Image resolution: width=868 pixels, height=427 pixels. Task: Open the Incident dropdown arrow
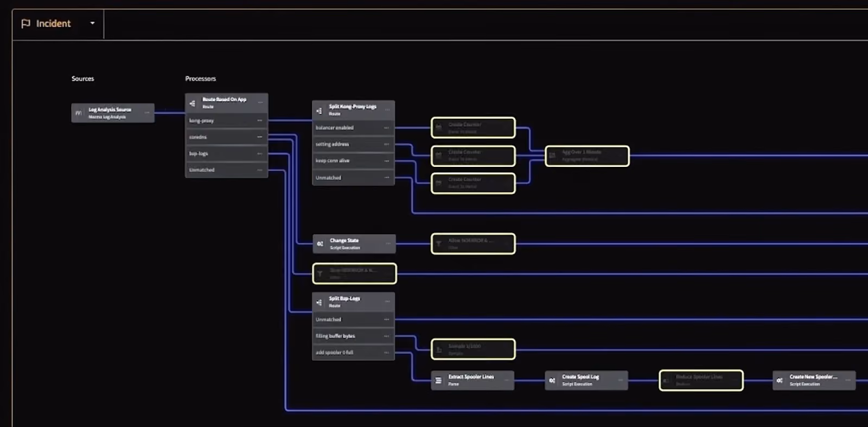(x=92, y=23)
